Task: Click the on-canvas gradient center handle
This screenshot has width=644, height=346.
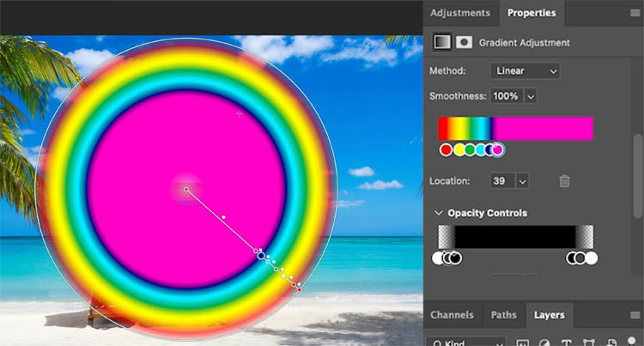Action: pyautogui.click(x=186, y=189)
